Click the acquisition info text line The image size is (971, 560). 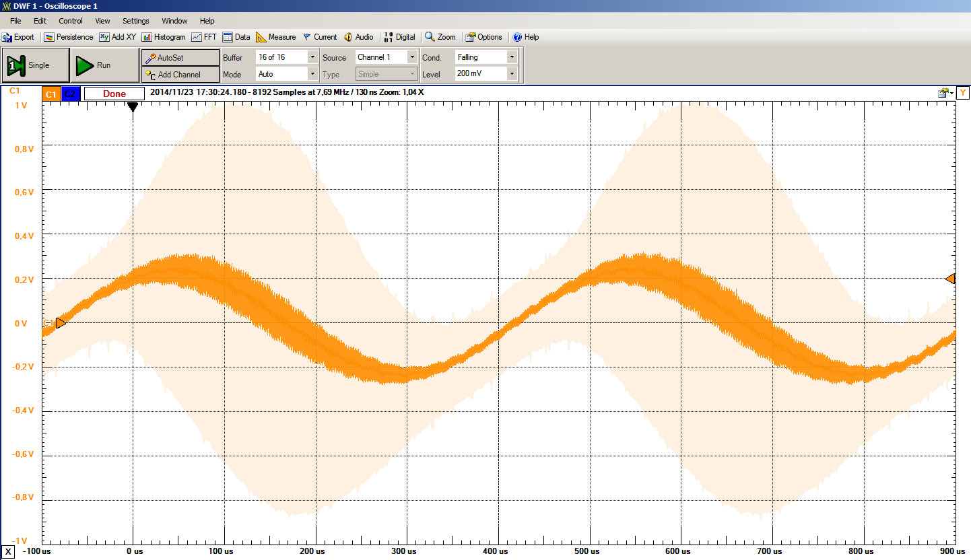[287, 92]
